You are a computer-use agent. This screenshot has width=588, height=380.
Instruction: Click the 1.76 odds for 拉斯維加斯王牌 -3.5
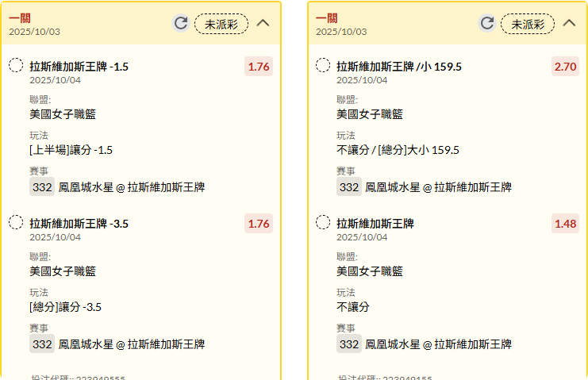pos(259,224)
